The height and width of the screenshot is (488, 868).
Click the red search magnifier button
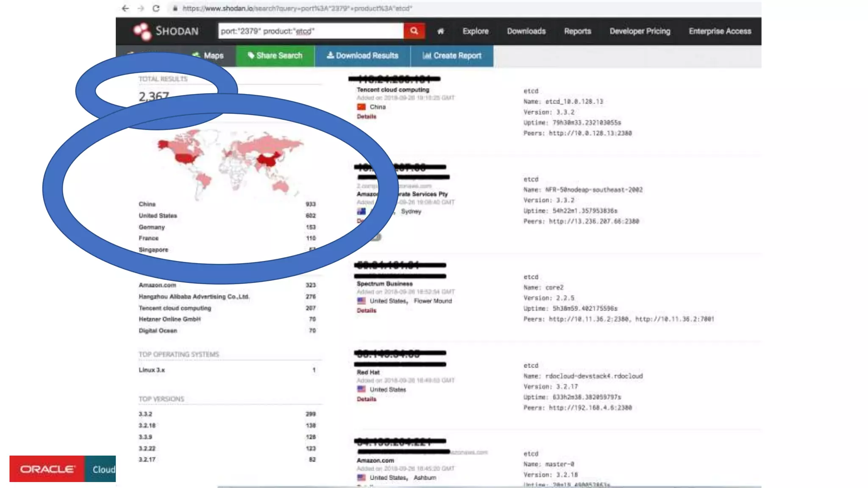tap(414, 31)
